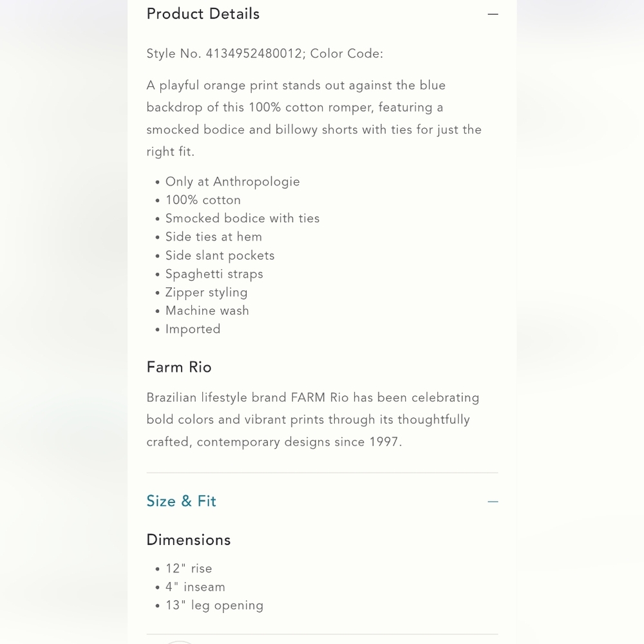The image size is (644, 644).
Task: Click the 12" rise dimension
Action: pos(189,569)
